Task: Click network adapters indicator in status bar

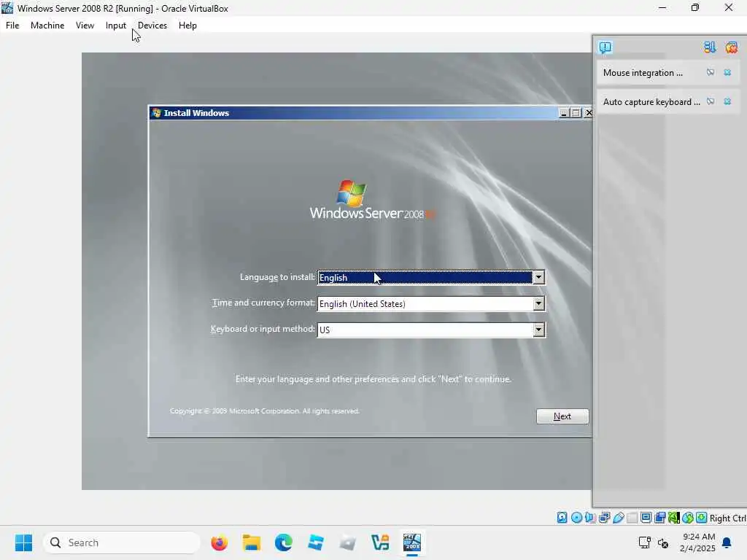Action: (605, 518)
